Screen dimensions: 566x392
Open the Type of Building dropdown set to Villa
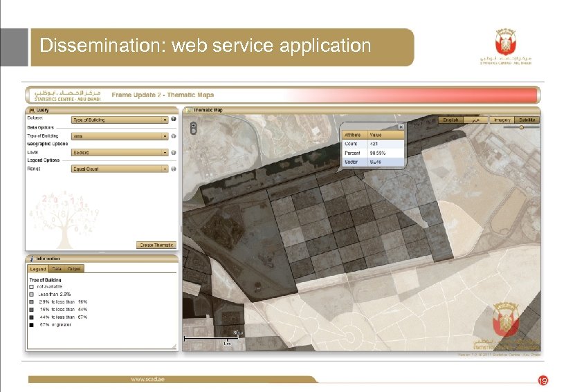pos(120,136)
